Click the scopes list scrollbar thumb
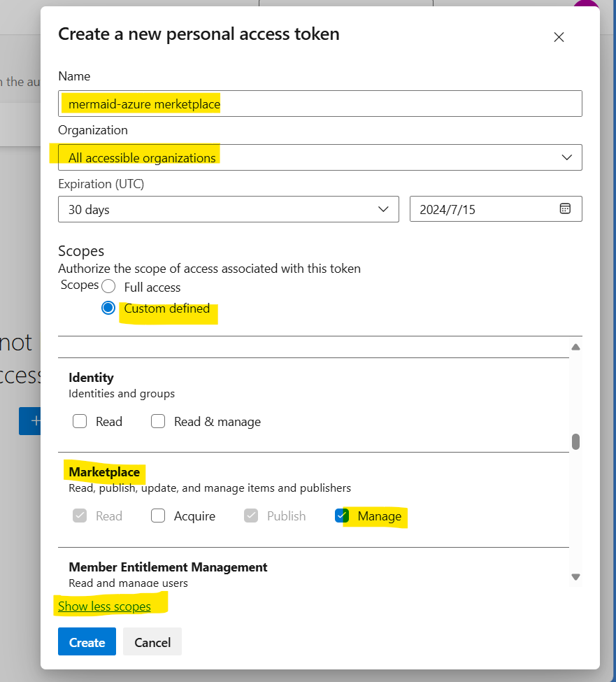 575,441
